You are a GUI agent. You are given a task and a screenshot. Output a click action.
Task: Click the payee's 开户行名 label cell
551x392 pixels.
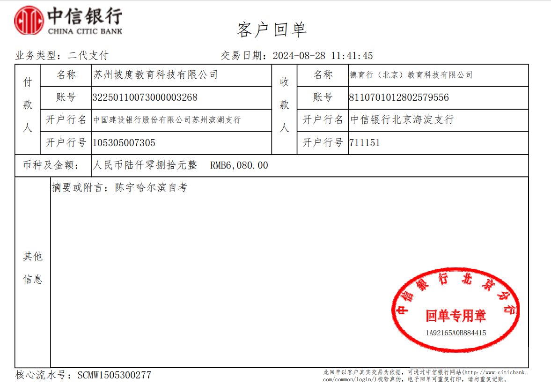tap(323, 120)
